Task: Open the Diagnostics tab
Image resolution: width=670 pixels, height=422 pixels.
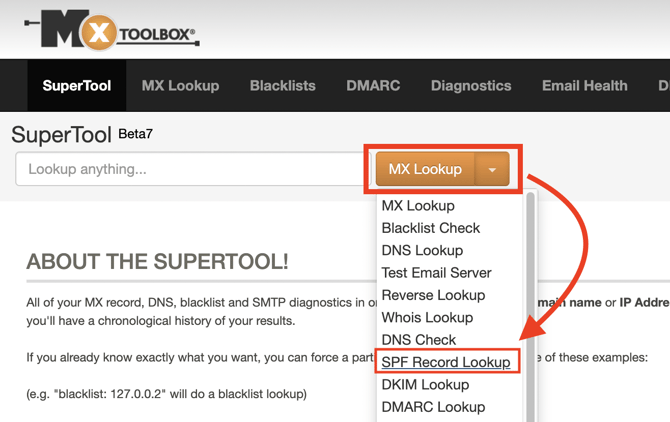Action: 471,86
